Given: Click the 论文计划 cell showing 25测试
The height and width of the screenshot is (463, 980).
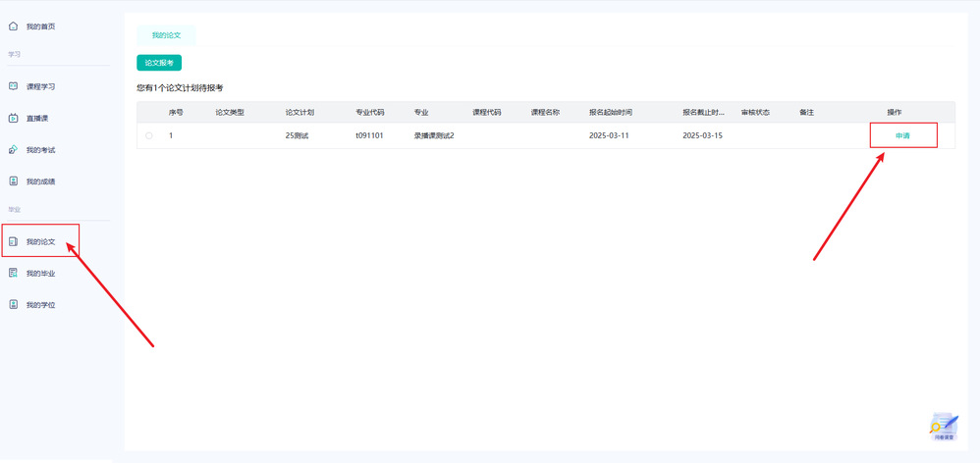Looking at the screenshot, I should pyautogui.click(x=297, y=135).
